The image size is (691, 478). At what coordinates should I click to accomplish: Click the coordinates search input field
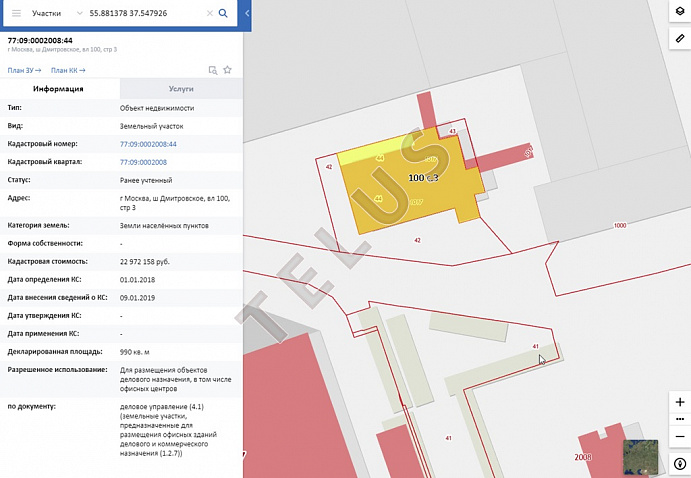[x=145, y=13]
